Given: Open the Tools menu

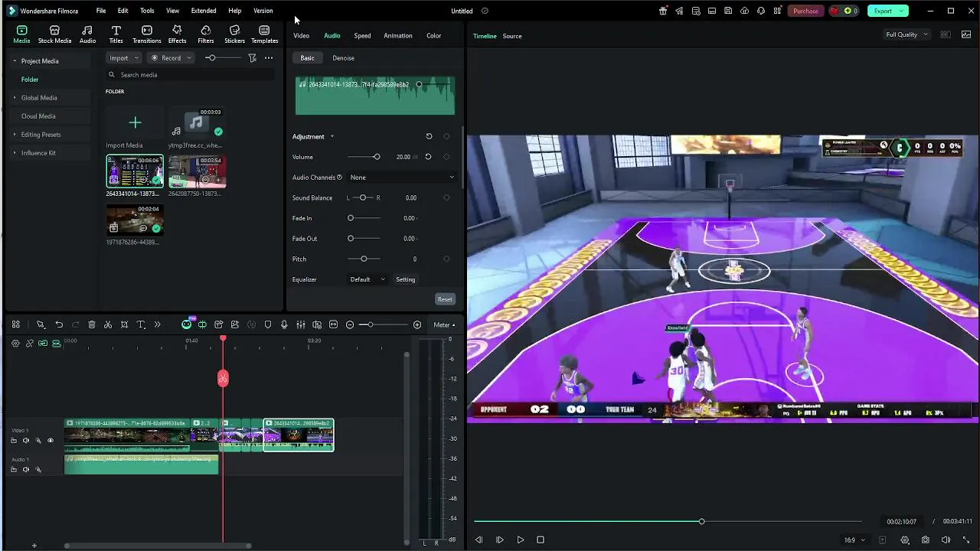Looking at the screenshot, I should [x=147, y=11].
